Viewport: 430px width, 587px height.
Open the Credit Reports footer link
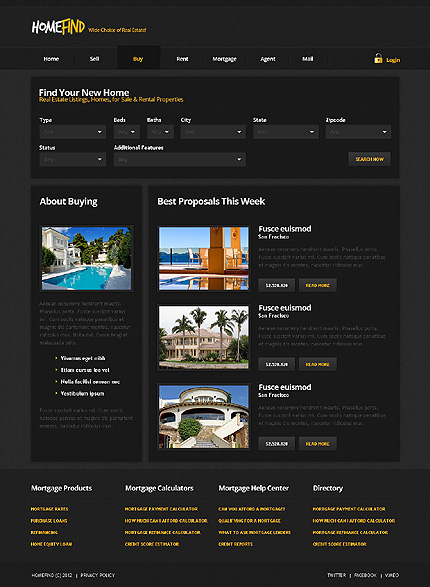tap(235, 544)
